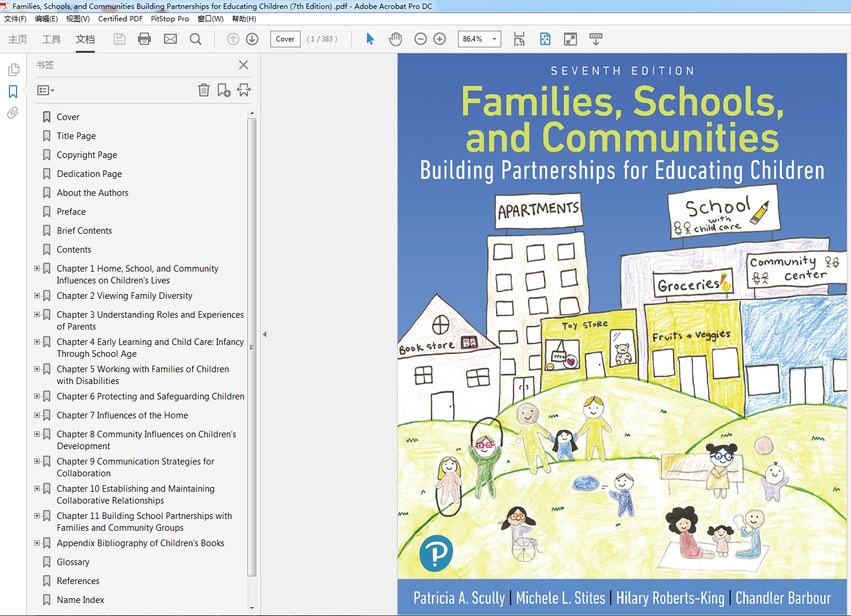The height and width of the screenshot is (616, 851).
Task: Click the Fit one full page icon
Action: click(545, 39)
